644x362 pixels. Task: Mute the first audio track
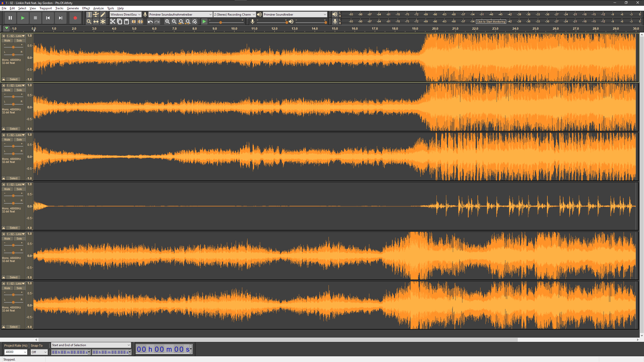tap(7, 40)
